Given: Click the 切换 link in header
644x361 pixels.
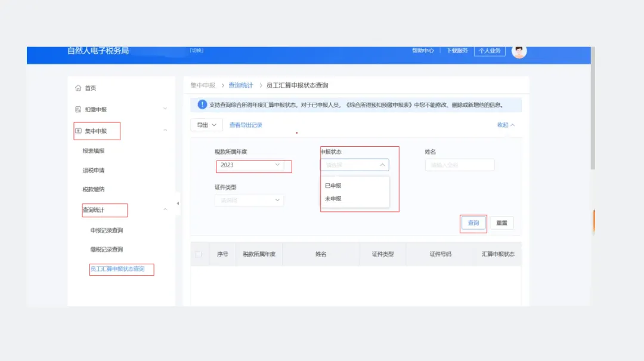Looking at the screenshot, I should pyautogui.click(x=197, y=51).
